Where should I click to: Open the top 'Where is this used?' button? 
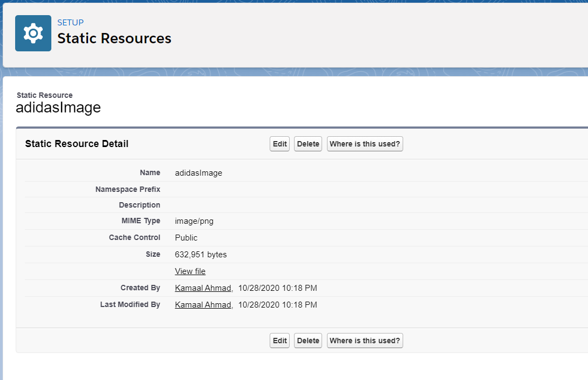tap(365, 144)
